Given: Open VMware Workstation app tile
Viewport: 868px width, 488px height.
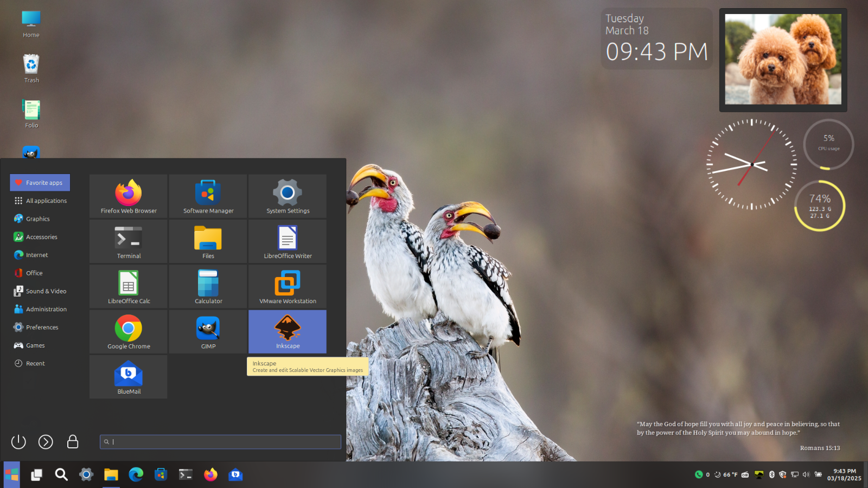Looking at the screenshot, I should coord(288,286).
